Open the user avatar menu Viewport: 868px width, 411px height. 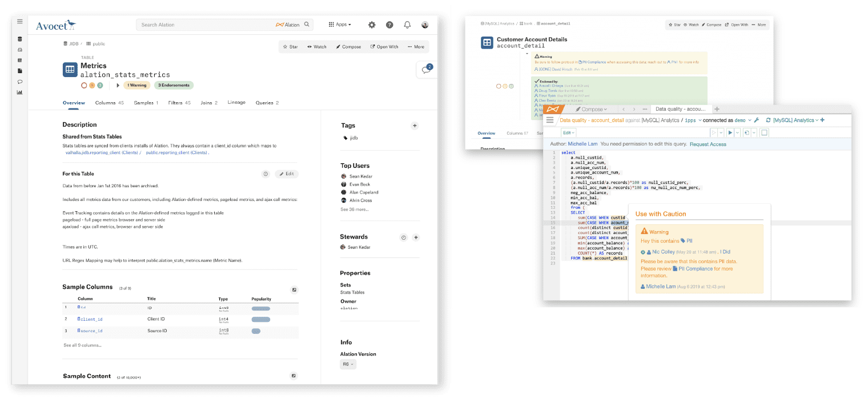point(425,25)
